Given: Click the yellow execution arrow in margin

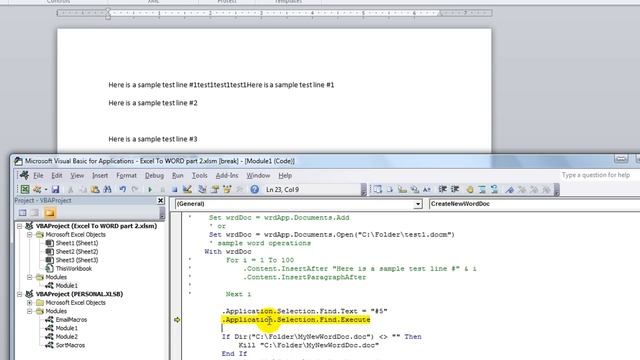Looking at the screenshot, I should coord(177,320).
